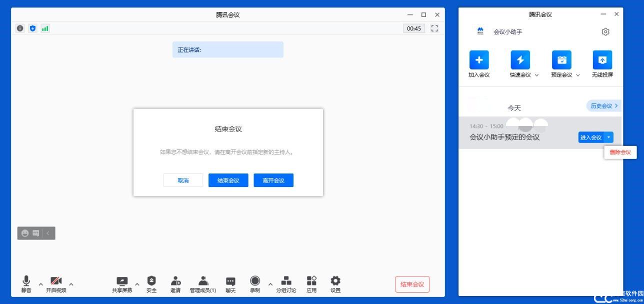Screen dimensions: 644x304
Task: Toggle the dropdown arrow next to 进入会议
Action: point(608,137)
